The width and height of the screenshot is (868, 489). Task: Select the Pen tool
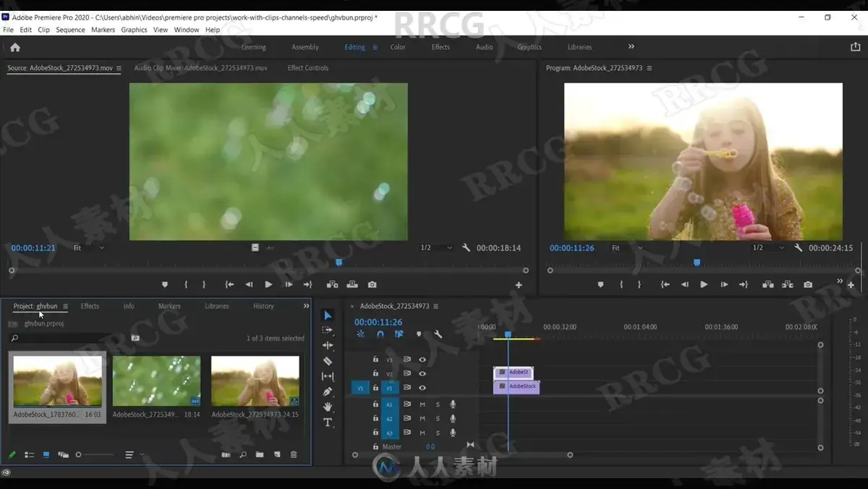(x=328, y=391)
